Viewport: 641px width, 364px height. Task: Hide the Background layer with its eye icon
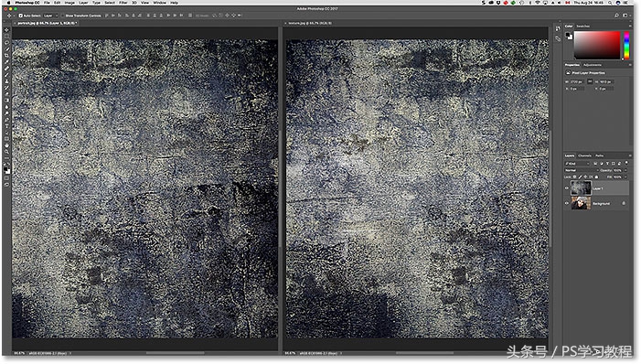click(x=567, y=203)
